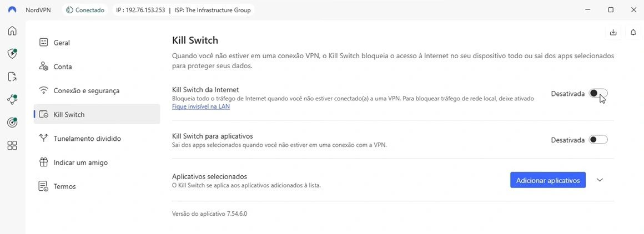Open the four-squares apps grid icon
The height and width of the screenshot is (234, 644).
(x=12, y=145)
